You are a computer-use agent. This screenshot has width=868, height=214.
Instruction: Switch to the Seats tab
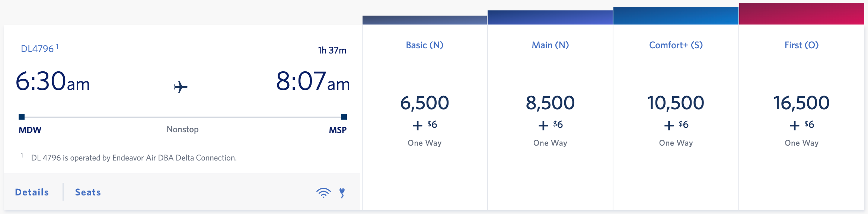click(x=87, y=192)
